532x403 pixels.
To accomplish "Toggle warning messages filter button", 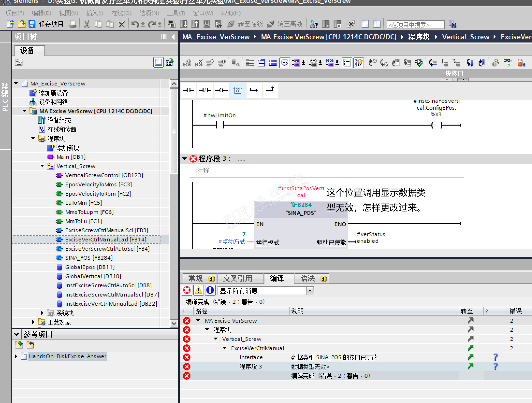I will pos(198,290).
